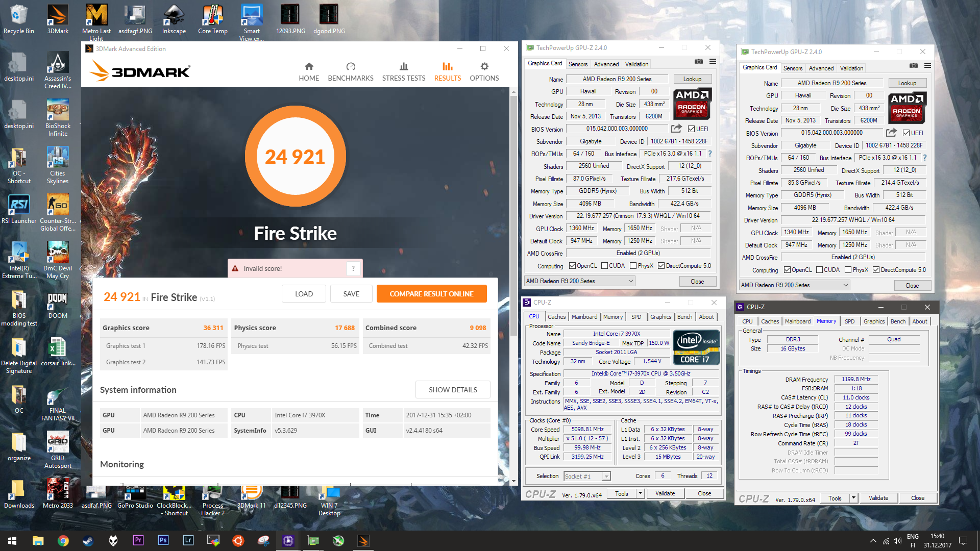
Task: Click Bus Interface question mark in right GPU-Z
Action: pyautogui.click(x=924, y=158)
